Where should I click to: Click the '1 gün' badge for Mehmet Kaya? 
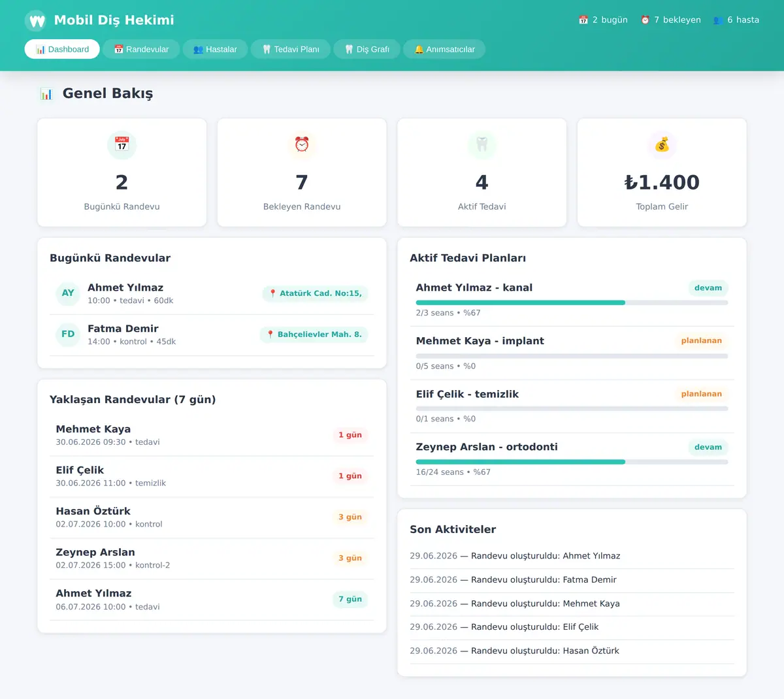click(x=350, y=435)
